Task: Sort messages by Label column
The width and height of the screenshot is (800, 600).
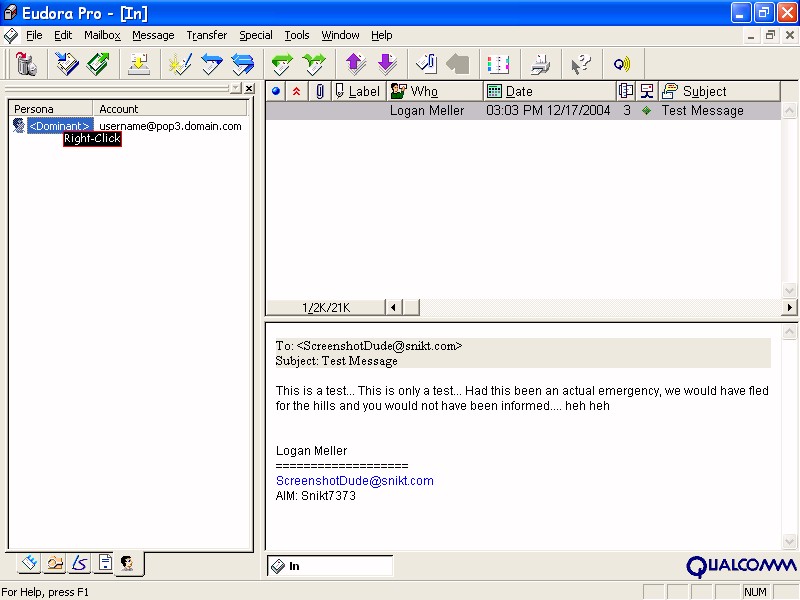Action: (358, 91)
